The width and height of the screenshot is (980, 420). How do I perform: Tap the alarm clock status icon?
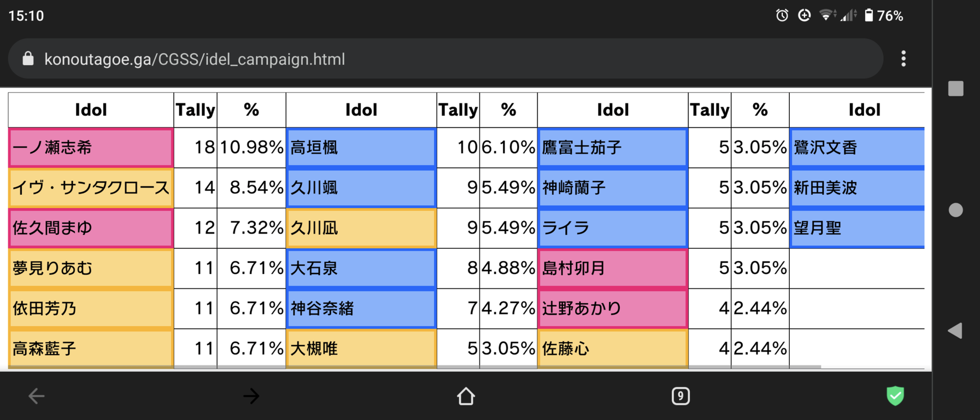click(x=782, y=15)
